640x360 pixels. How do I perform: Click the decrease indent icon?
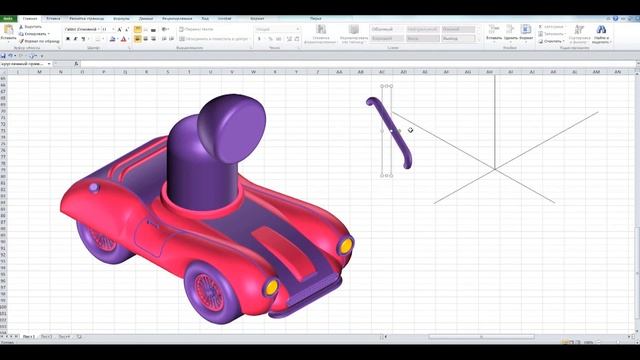pos(164,39)
